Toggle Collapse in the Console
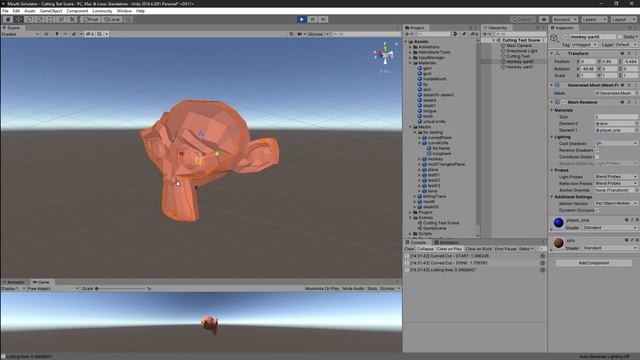Screen dimensions: 640x360 [x=425, y=249]
